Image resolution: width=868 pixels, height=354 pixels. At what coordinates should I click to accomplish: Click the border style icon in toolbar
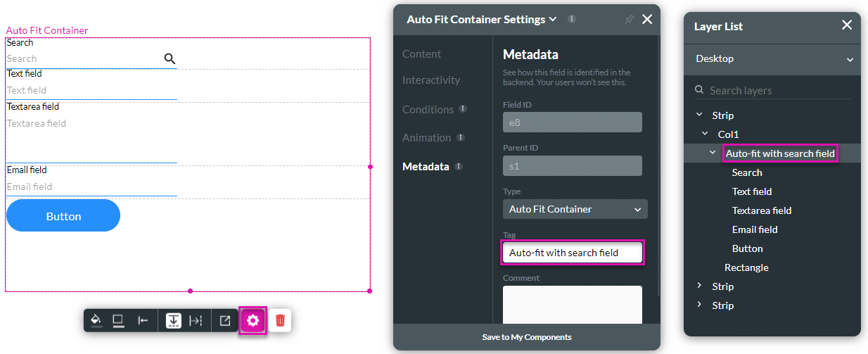pyautogui.click(x=118, y=320)
